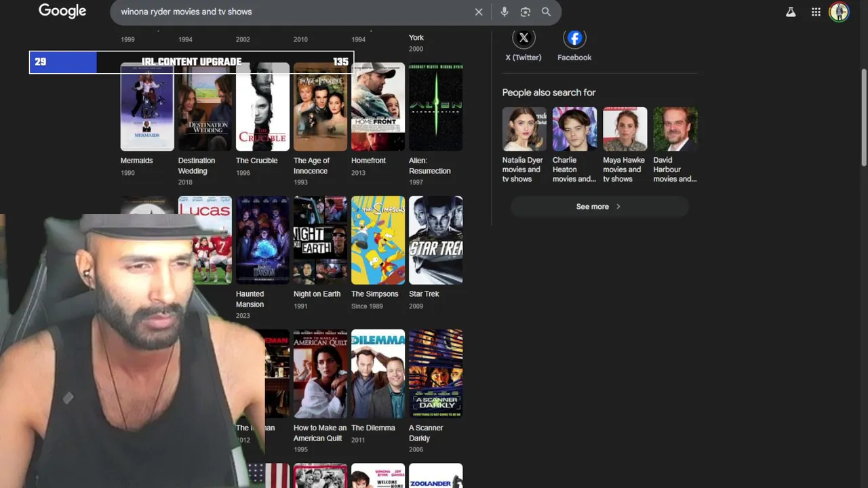868x488 pixels.
Task: Open the Facebook profile icon
Action: tap(574, 38)
